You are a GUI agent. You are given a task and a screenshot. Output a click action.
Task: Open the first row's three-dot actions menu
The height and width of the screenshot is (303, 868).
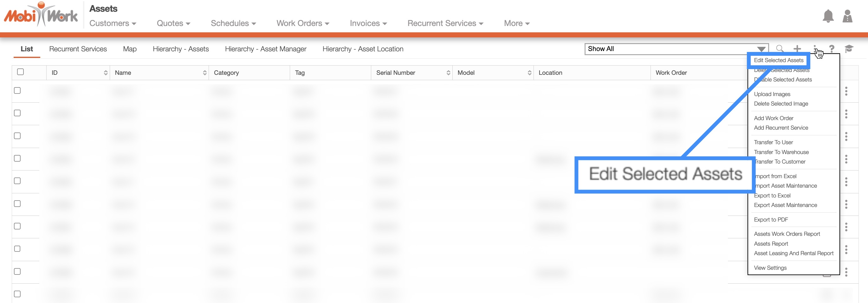point(846,91)
